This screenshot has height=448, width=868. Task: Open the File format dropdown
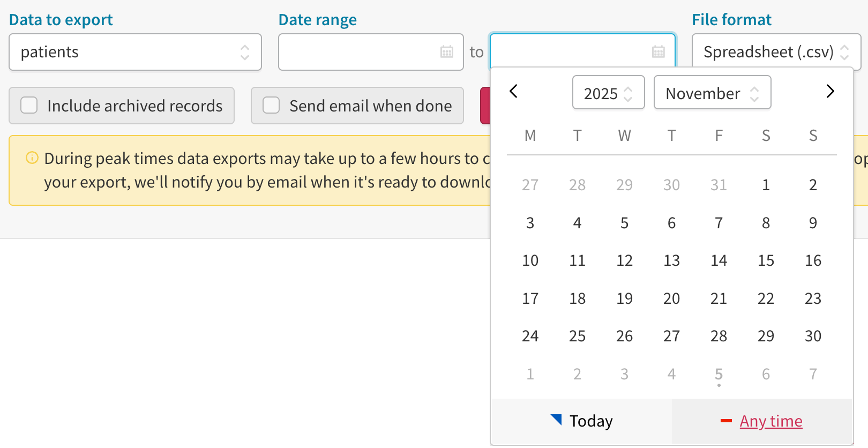tap(776, 52)
